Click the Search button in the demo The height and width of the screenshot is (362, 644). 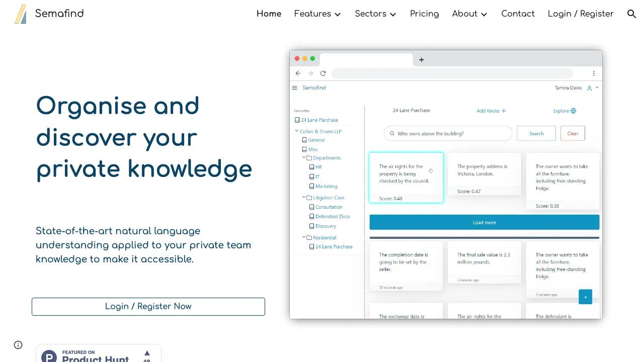pyautogui.click(x=536, y=134)
